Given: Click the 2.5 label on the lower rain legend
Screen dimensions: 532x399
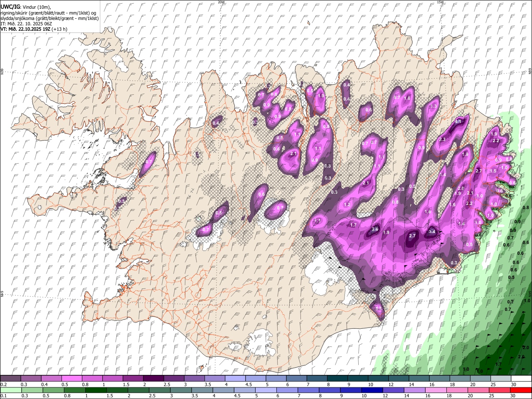Looking at the screenshot, I should point(152,396).
